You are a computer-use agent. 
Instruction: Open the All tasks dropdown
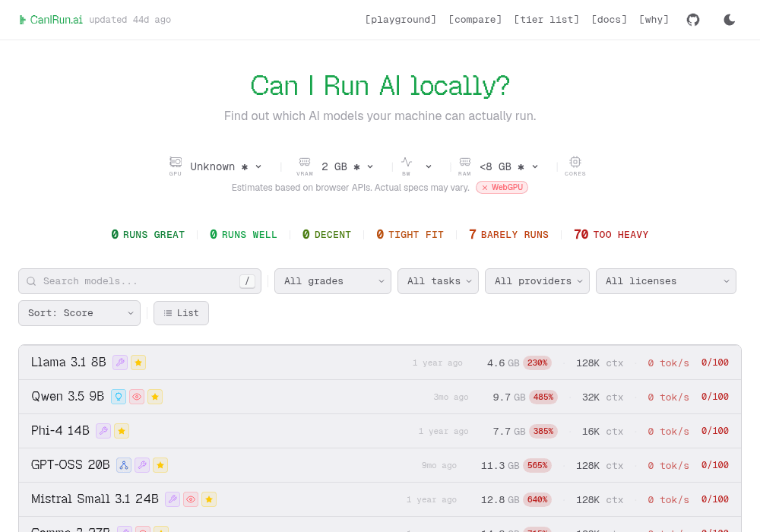point(439,281)
